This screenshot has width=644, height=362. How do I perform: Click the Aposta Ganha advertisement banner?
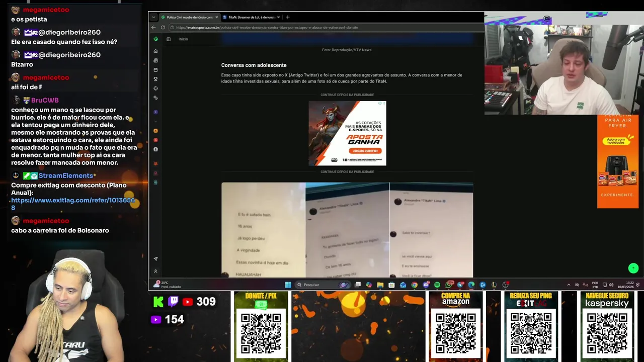tap(347, 133)
